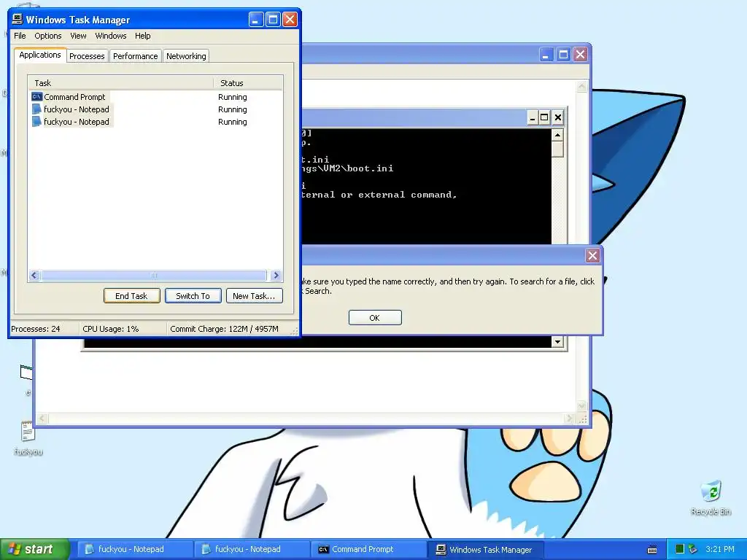Click the Processes: 24 status bar entry

[36, 329]
